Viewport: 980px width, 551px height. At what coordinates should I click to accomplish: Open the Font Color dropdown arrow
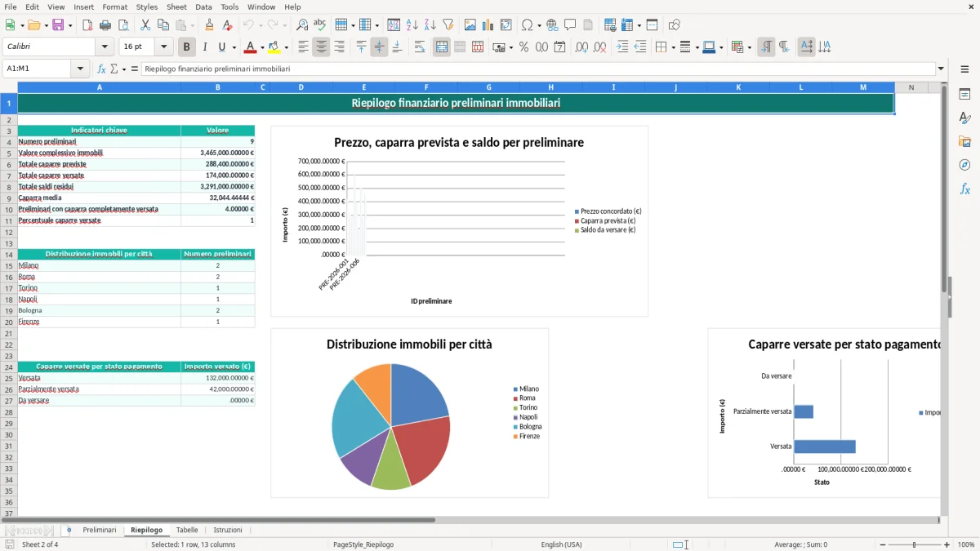262,47
